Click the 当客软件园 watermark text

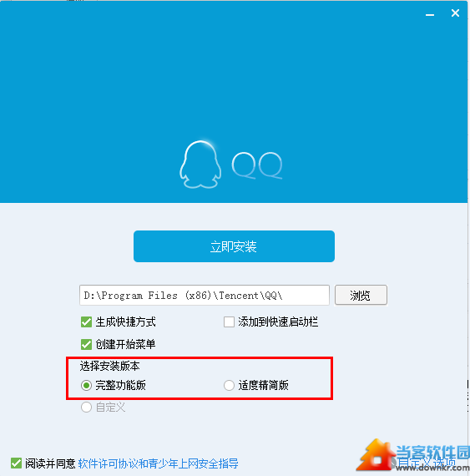coord(432,453)
